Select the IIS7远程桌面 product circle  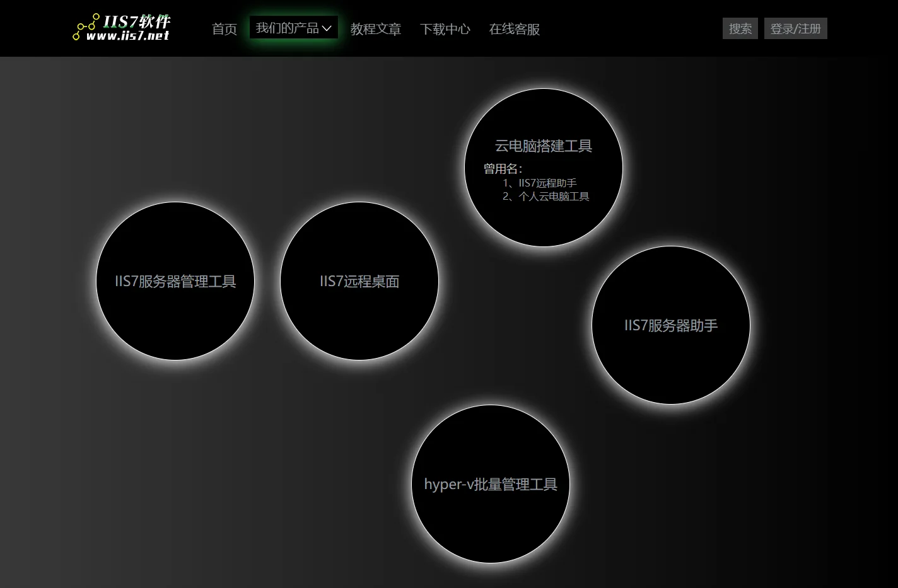click(x=359, y=281)
